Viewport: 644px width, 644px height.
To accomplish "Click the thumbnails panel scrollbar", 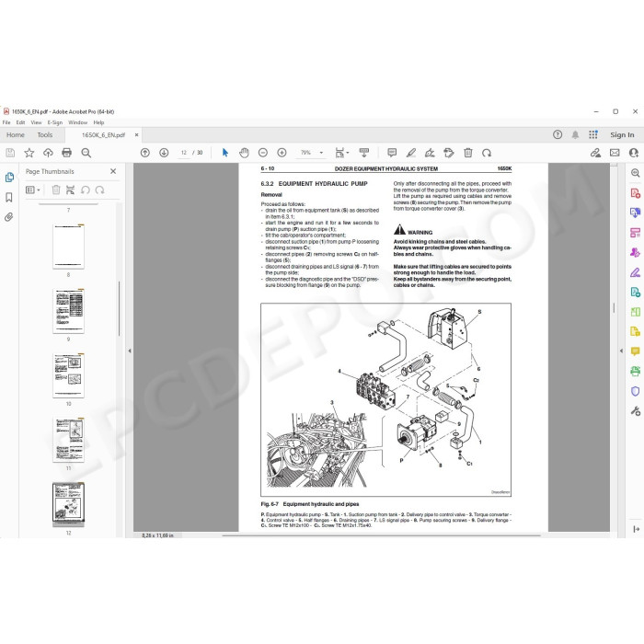I will (x=119, y=308).
